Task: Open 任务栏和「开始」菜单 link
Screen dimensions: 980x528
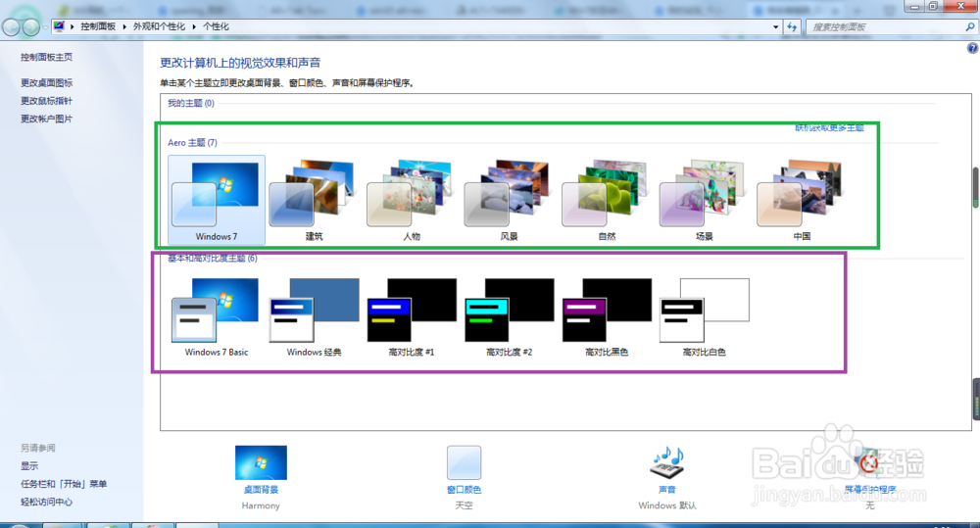Action: (x=64, y=484)
